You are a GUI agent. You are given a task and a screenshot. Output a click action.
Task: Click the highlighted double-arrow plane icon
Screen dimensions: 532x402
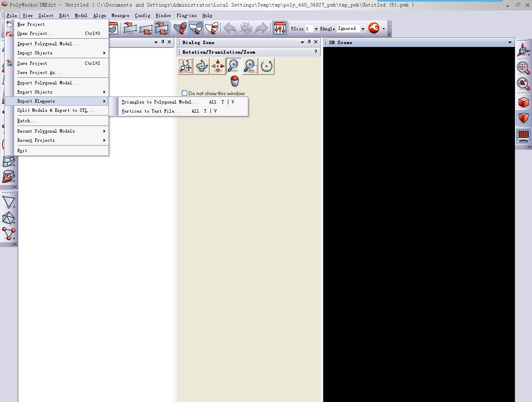point(162,29)
